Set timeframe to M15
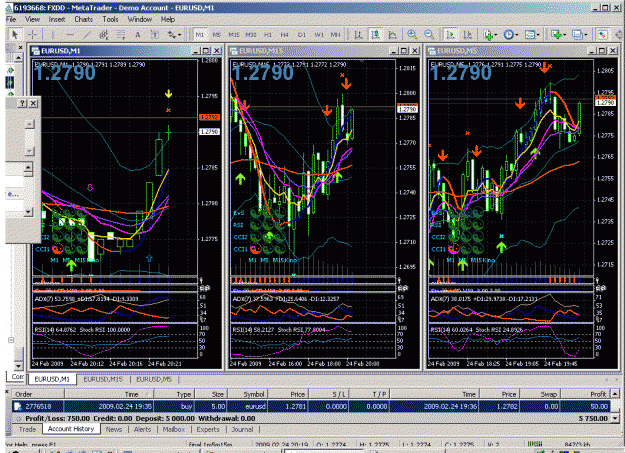This screenshot has width=625, height=453. pyautogui.click(x=234, y=35)
